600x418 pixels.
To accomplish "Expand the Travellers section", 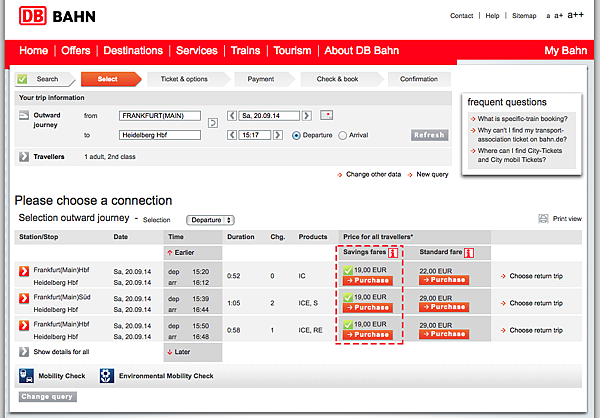I will pyautogui.click(x=24, y=157).
